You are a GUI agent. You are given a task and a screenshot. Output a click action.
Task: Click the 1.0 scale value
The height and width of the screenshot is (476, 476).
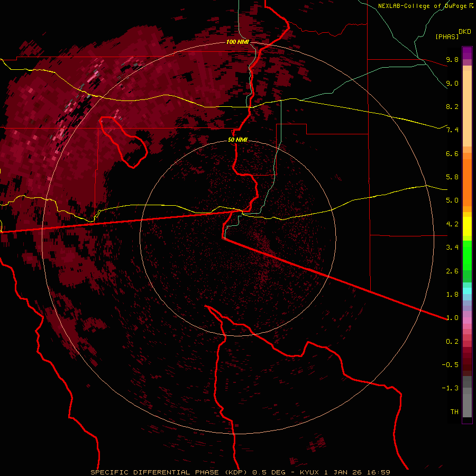pyautogui.click(x=452, y=318)
